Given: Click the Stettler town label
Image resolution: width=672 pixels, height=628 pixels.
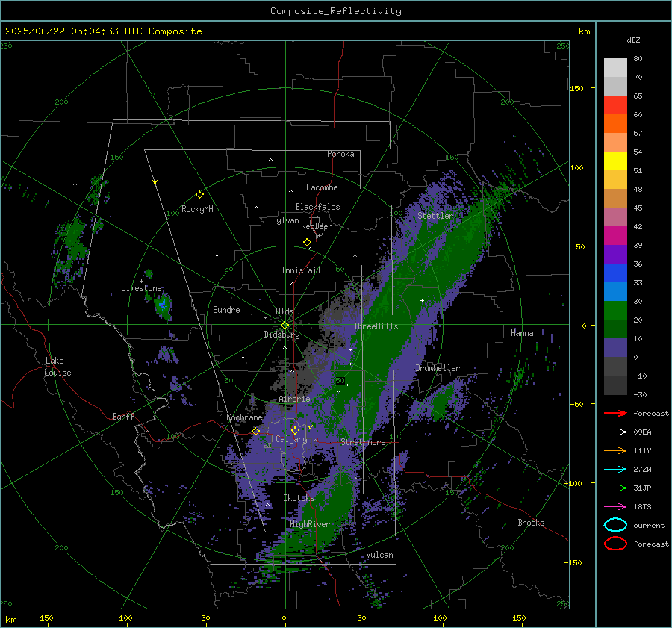Looking at the screenshot, I should 435,216.
